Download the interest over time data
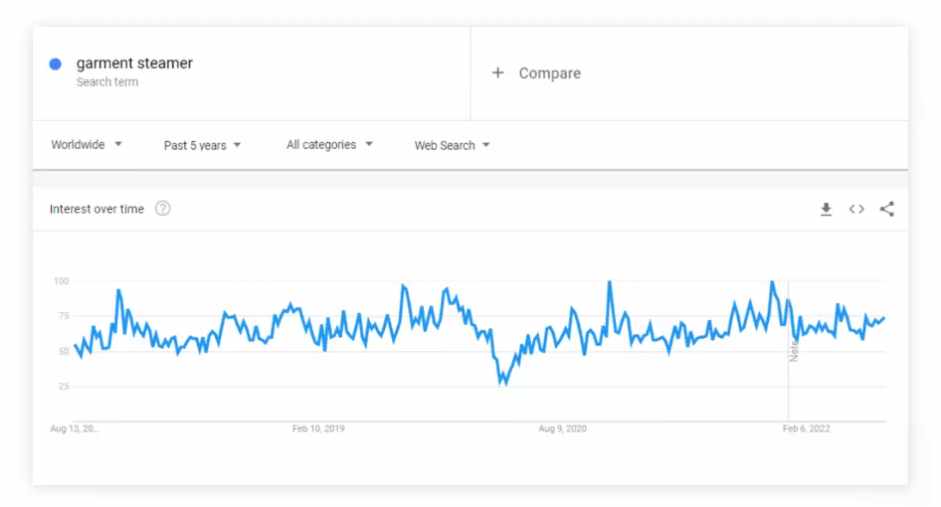The image size is (941, 507). pyautogui.click(x=826, y=209)
